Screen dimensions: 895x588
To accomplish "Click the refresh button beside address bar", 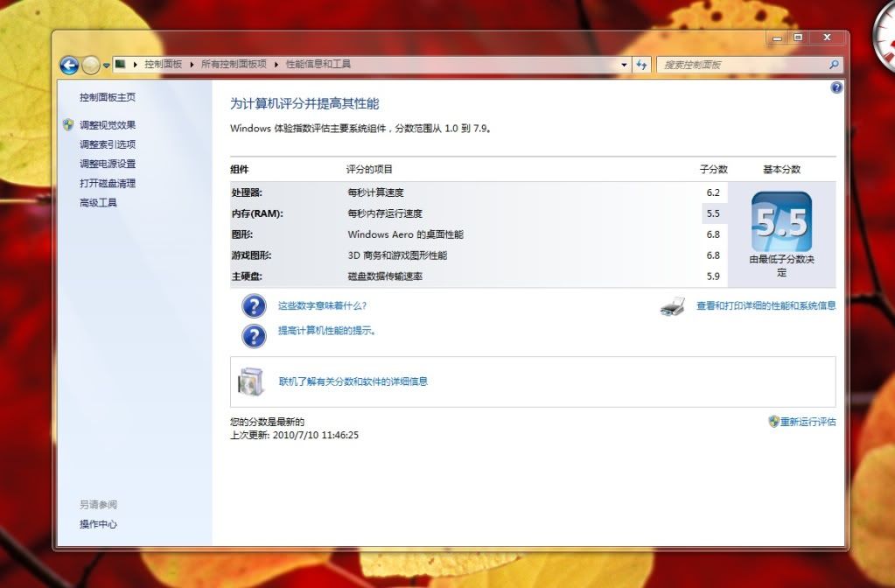I will click(x=642, y=65).
